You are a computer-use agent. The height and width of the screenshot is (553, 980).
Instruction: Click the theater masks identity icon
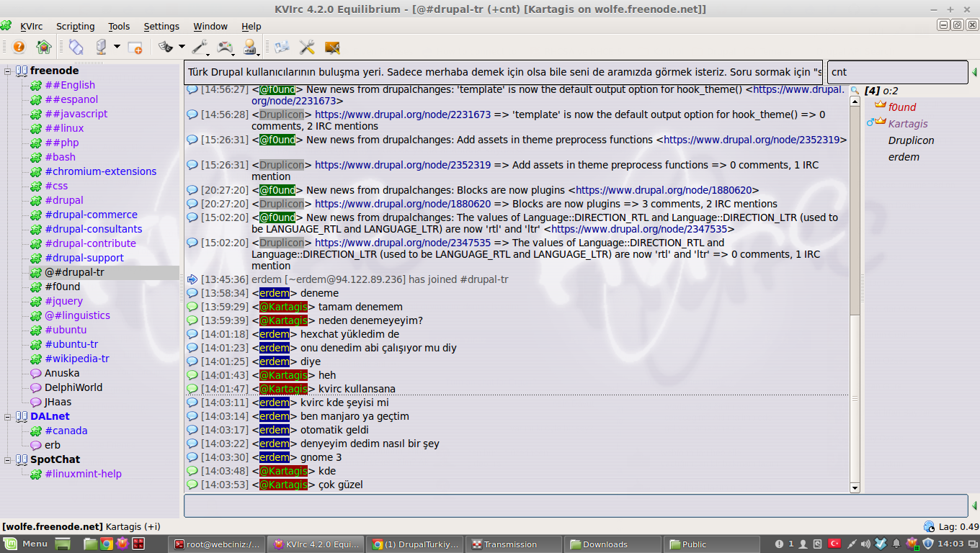pos(166,48)
